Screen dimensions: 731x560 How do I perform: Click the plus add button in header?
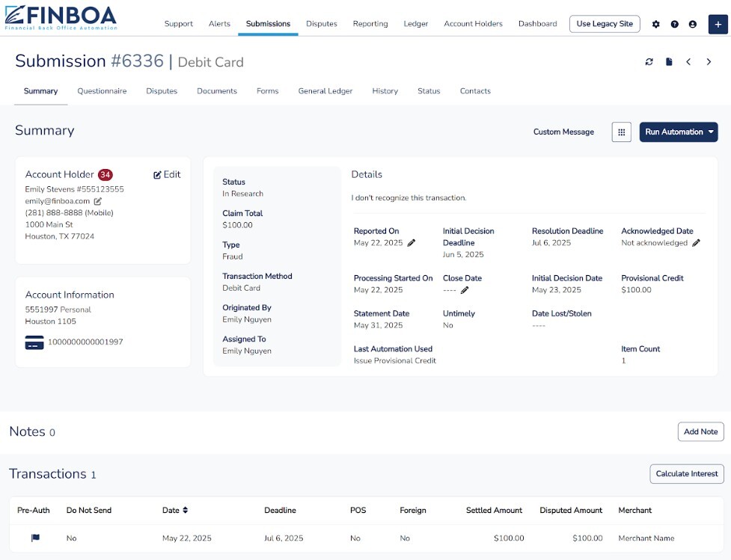pyautogui.click(x=718, y=24)
